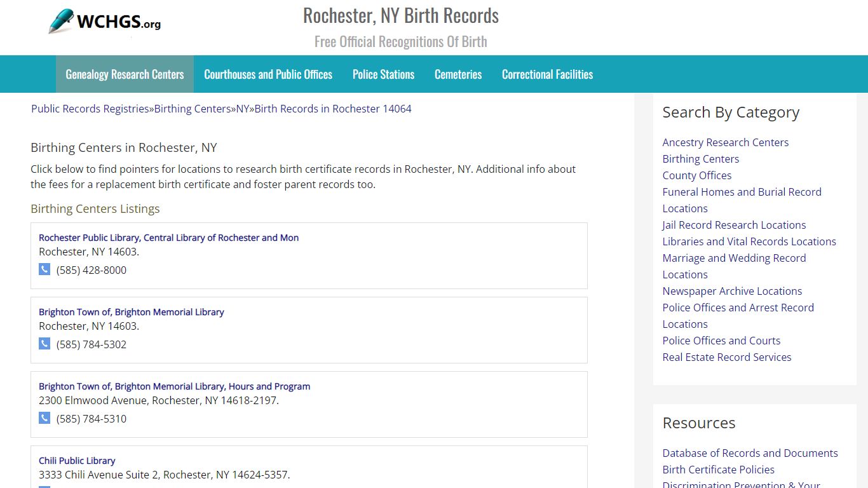The height and width of the screenshot is (488, 868).
Task: Open Correctional Facilities nav item
Action: [547, 74]
